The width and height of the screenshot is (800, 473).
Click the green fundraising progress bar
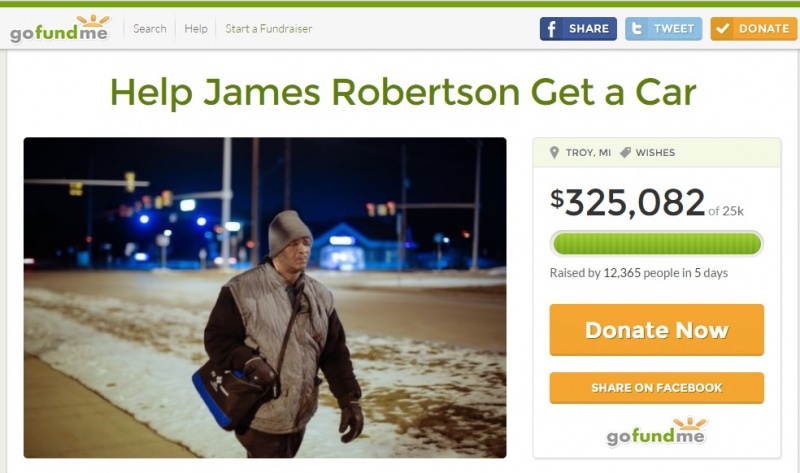coord(657,243)
